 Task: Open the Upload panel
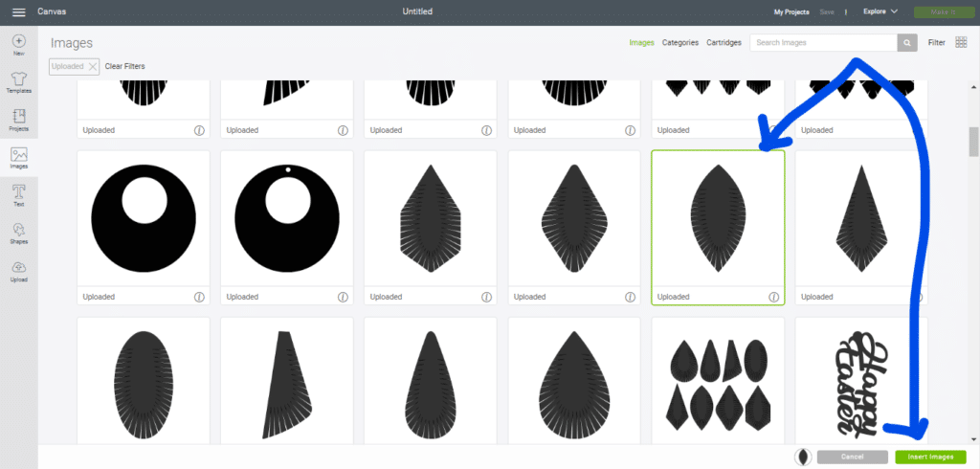[19, 271]
